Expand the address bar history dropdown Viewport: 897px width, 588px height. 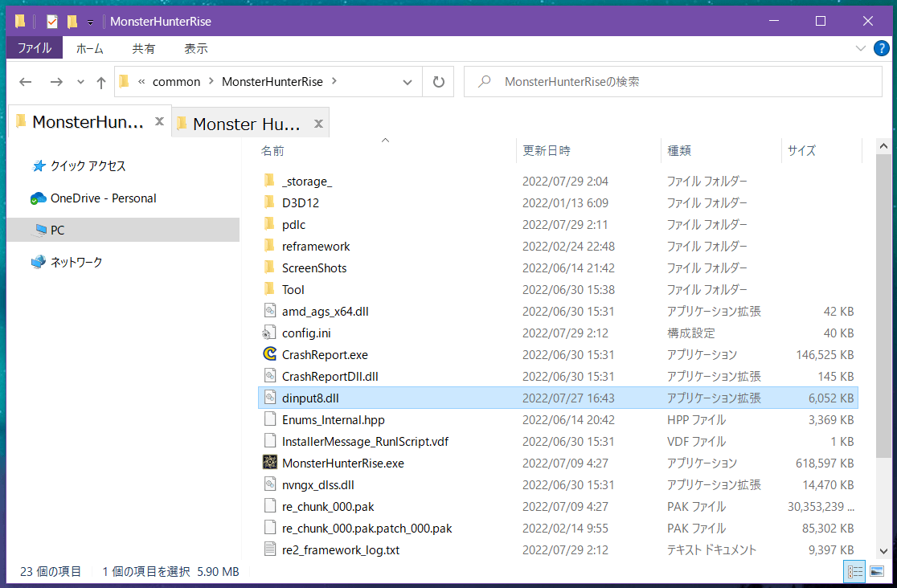[408, 83]
